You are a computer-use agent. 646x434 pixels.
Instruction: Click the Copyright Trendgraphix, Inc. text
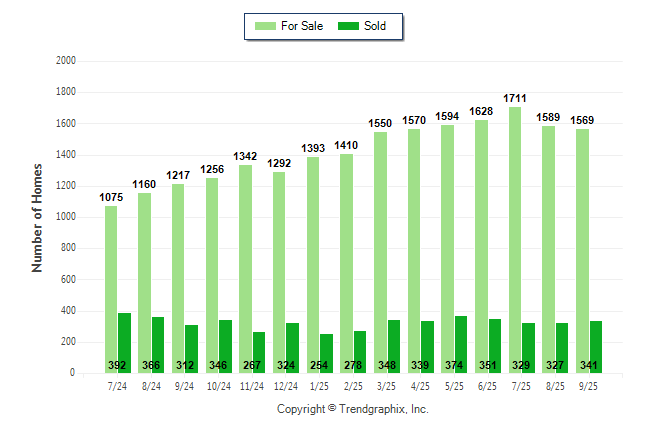pyautogui.click(x=352, y=410)
